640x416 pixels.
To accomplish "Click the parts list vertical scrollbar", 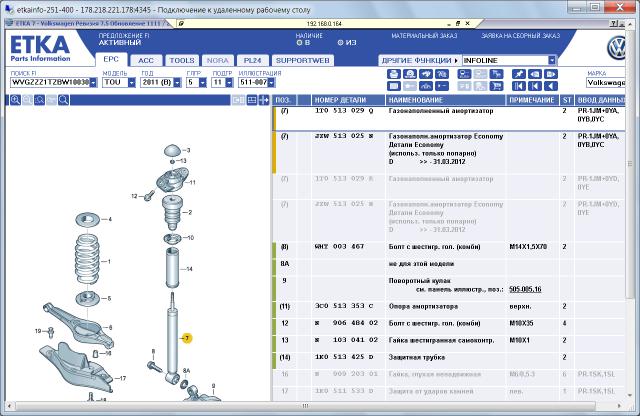I will (x=629, y=163).
